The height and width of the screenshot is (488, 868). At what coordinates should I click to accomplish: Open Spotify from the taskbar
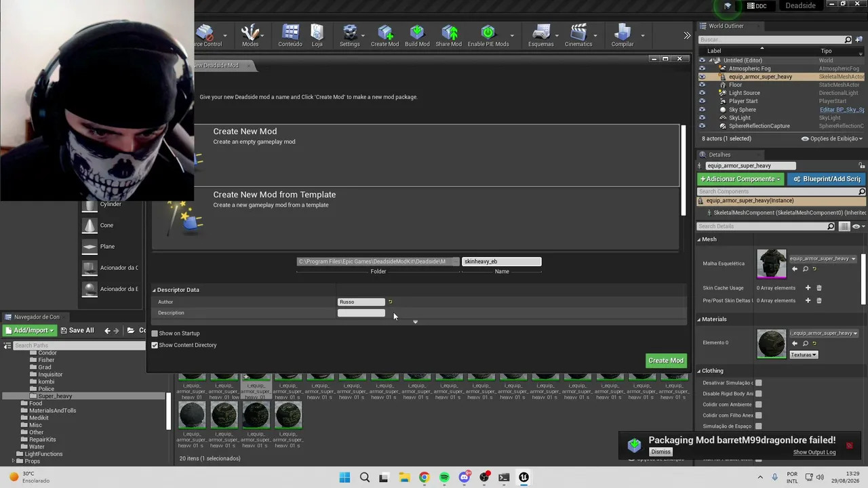pos(444,478)
